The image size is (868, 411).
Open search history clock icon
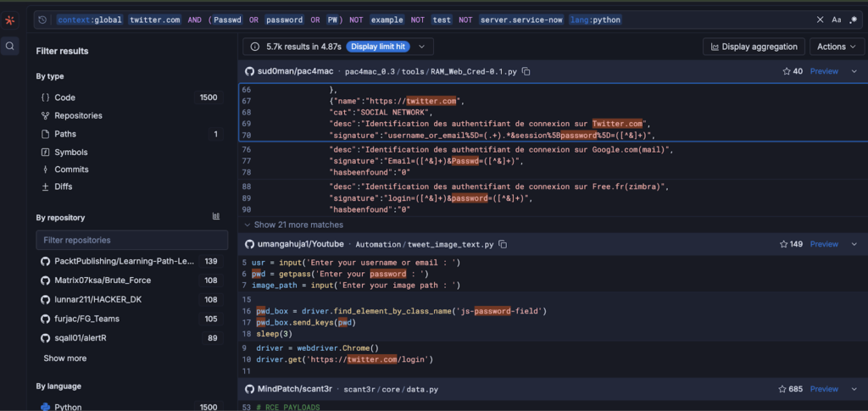click(42, 19)
